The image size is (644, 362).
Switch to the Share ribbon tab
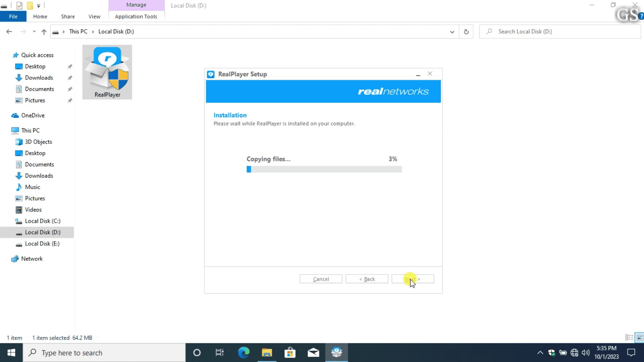pos(68,16)
